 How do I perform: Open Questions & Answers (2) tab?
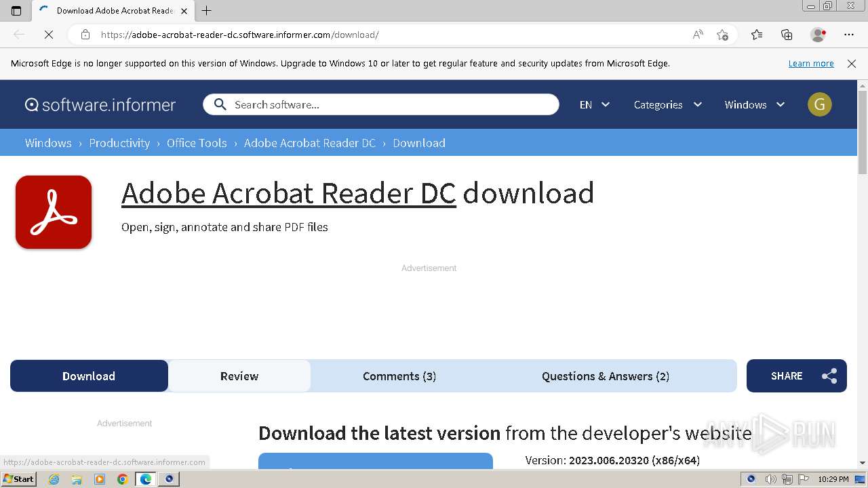point(606,376)
